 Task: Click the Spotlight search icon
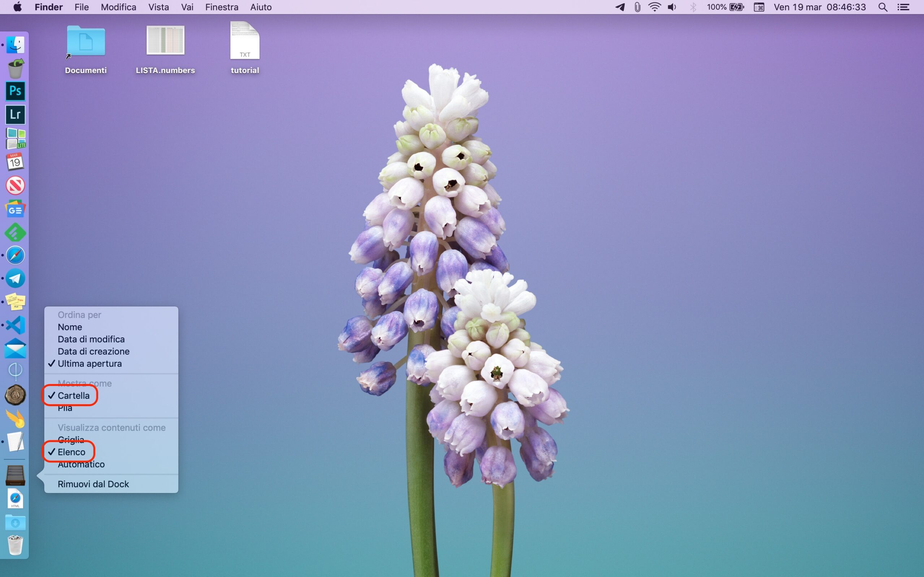pos(882,7)
